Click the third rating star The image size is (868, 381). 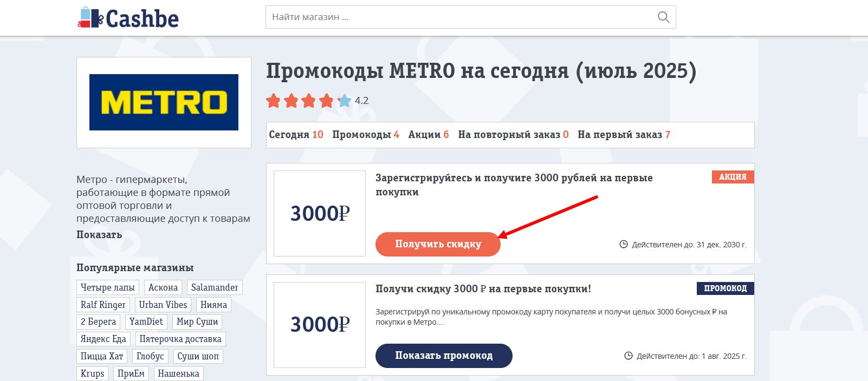coord(309,101)
